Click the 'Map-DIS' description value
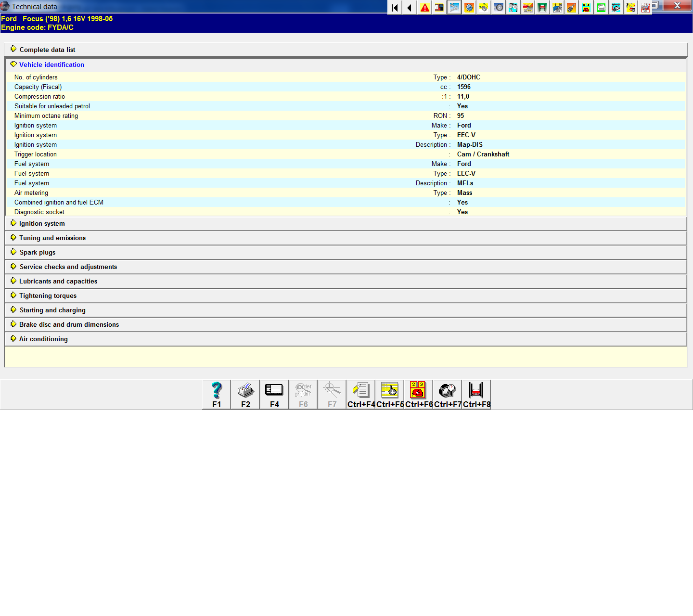This screenshot has width=693, height=616. (470, 144)
